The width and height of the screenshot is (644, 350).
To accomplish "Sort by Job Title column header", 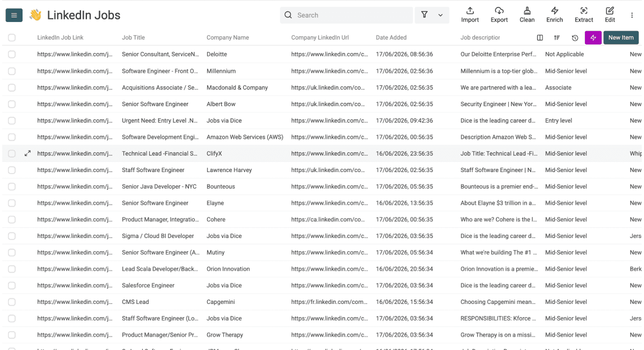I will tap(133, 38).
